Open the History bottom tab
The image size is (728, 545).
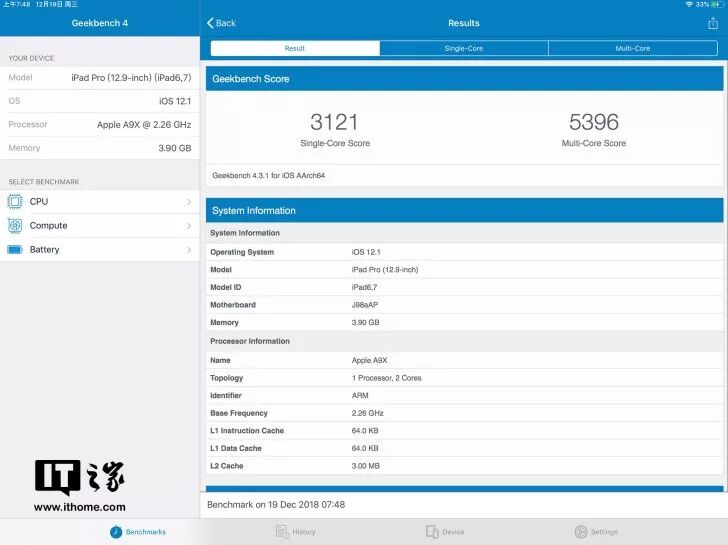pyautogui.click(x=295, y=532)
